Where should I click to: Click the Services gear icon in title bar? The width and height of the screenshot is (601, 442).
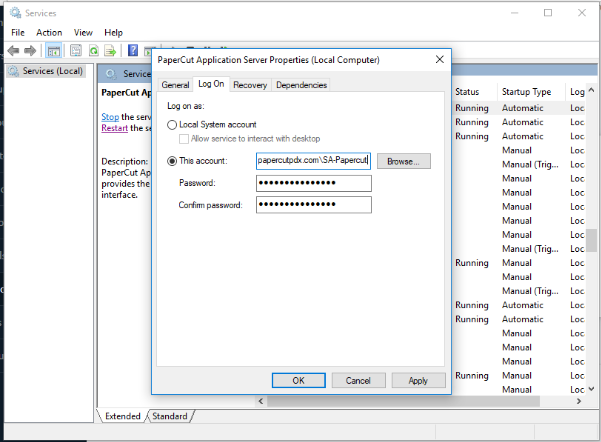coord(15,13)
